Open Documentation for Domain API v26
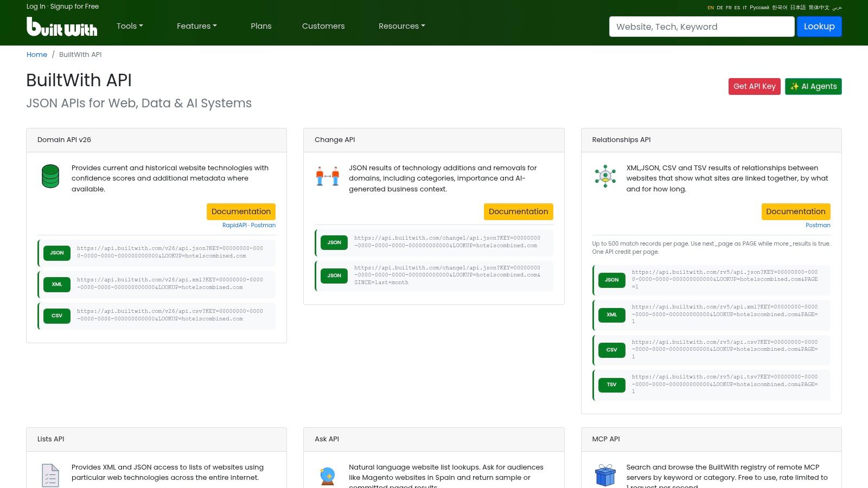Viewport: 868px width, 488px height. (x=241, y=211)
